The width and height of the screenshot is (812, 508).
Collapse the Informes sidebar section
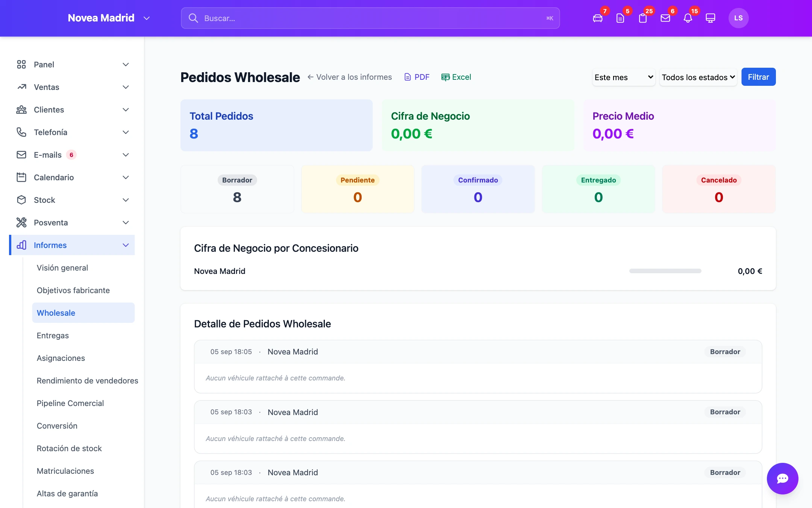72,245
